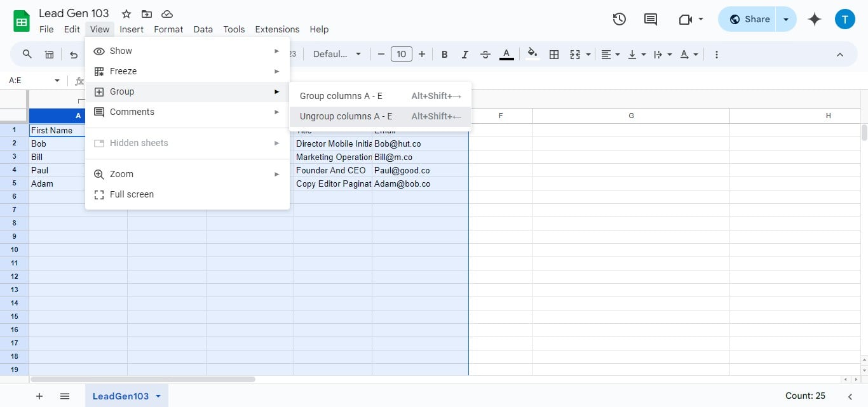868x407 pixels.
Task: Toggle strikethrough formatting
Action: 485,54
